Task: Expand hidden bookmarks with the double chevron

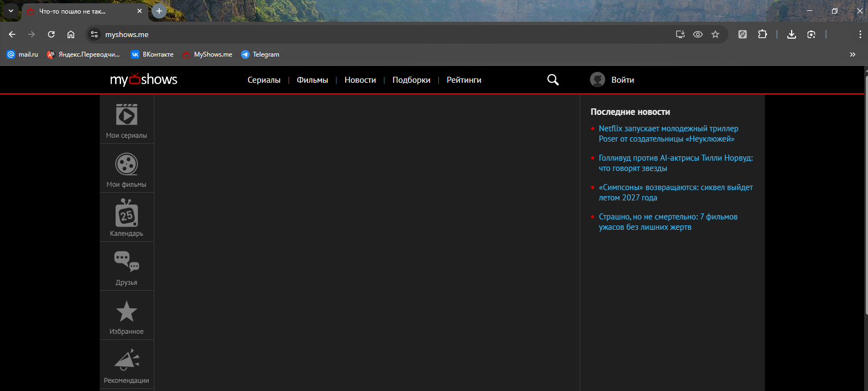Action: tap(853, 54)
